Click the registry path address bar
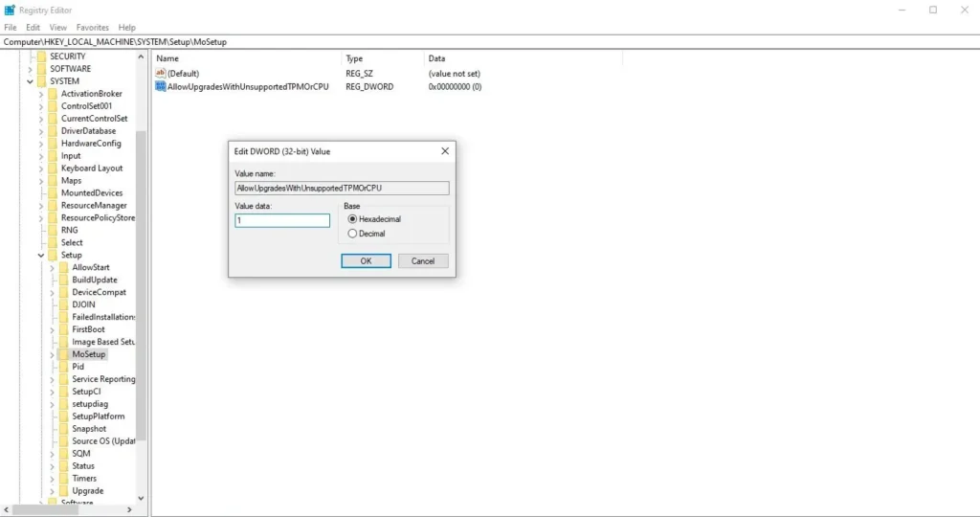The height and width of the screenshot is (517, 980). click(490, 42)
